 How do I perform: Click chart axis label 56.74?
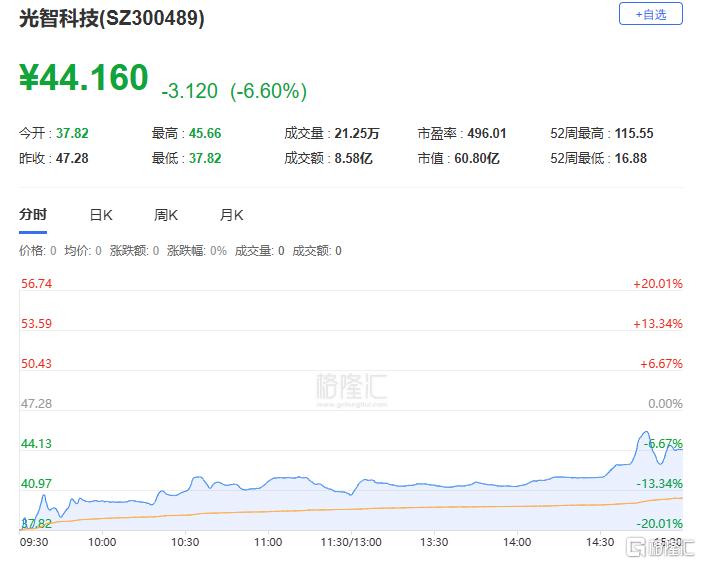(36, 283)
